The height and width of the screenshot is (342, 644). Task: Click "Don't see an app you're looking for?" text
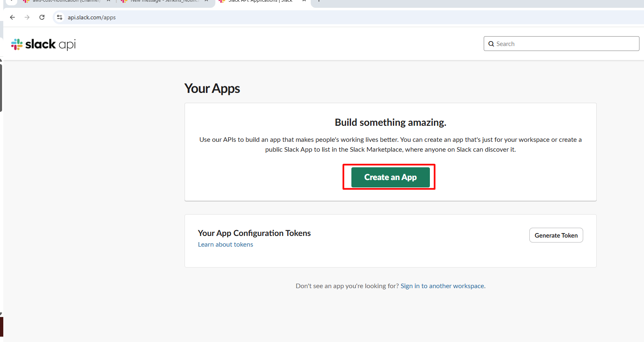pos(347,286)
